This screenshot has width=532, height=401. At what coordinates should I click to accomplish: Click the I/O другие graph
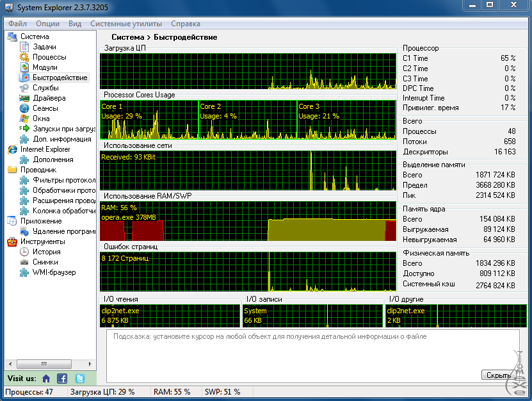coord(456,316)
